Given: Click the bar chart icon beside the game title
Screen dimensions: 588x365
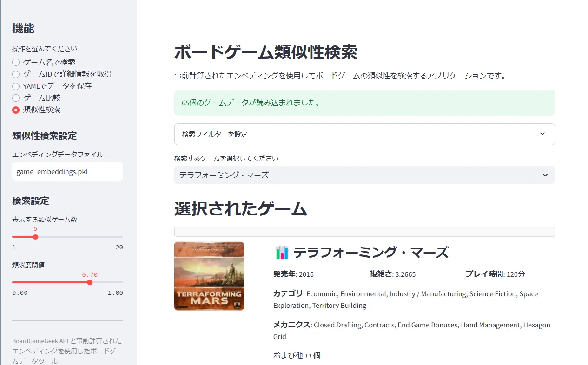Looking at the screenshot, I should (x=282, y=253).
